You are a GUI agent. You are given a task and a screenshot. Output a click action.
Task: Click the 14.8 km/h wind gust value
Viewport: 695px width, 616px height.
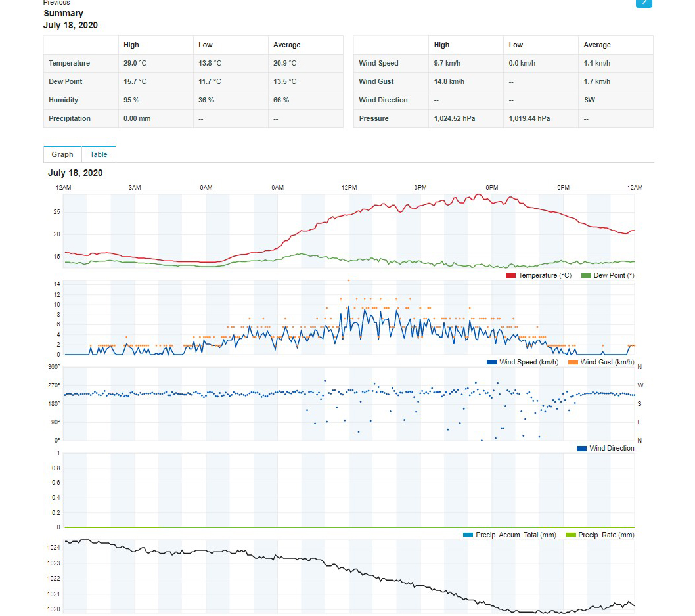(449, 82)
